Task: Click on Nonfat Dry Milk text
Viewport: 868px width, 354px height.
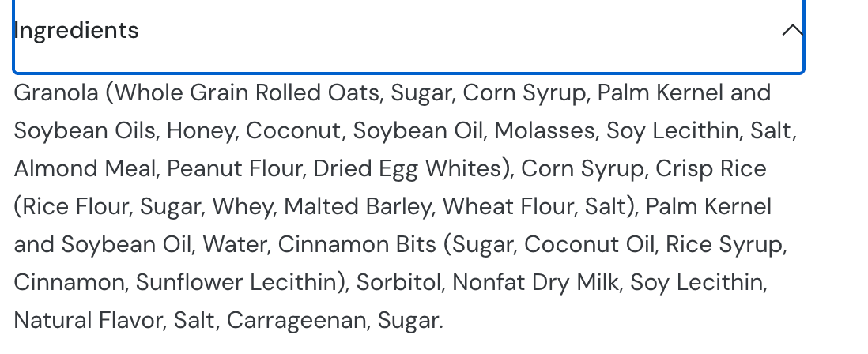Action: 534,283
